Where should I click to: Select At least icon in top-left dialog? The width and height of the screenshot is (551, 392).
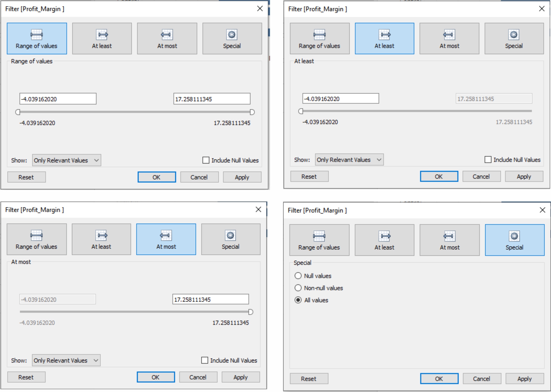pyautogui.click(x=102, y=39)
